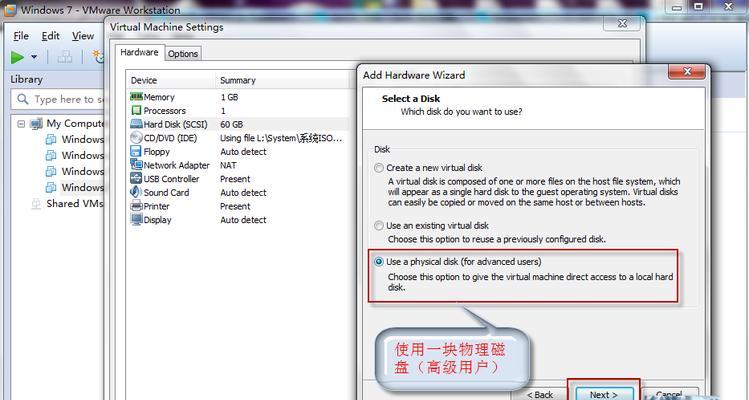Collapse the My Computer tree node
Image resolution: width=749 pixels, height=400 pixels.
pos(21,124)
